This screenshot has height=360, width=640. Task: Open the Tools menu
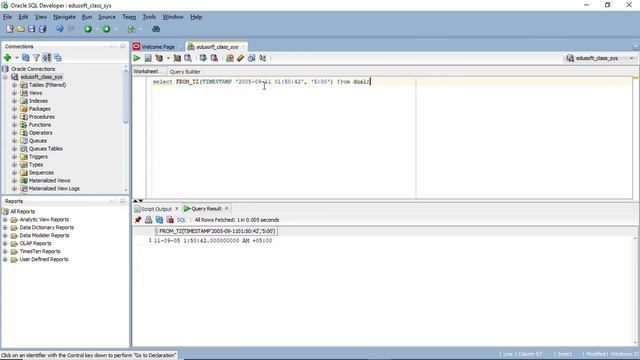tap(149, 17)
